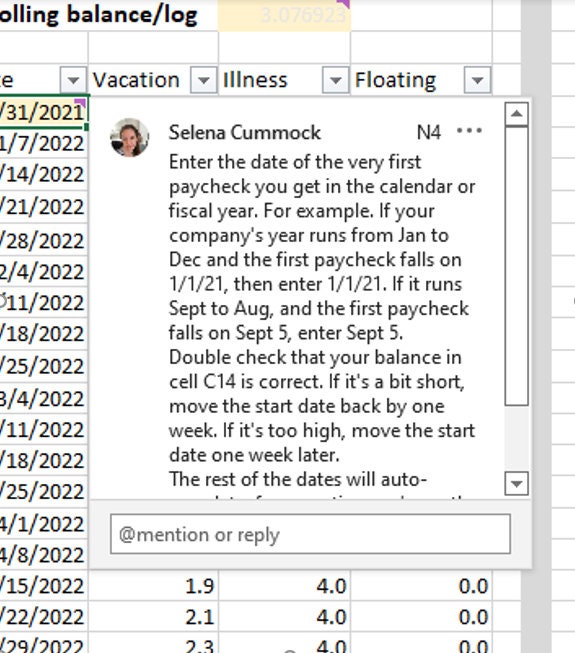Click the N4 cell reference in comment
The image size is (575, 653).
pyautogui.click(x=428, y=132)
